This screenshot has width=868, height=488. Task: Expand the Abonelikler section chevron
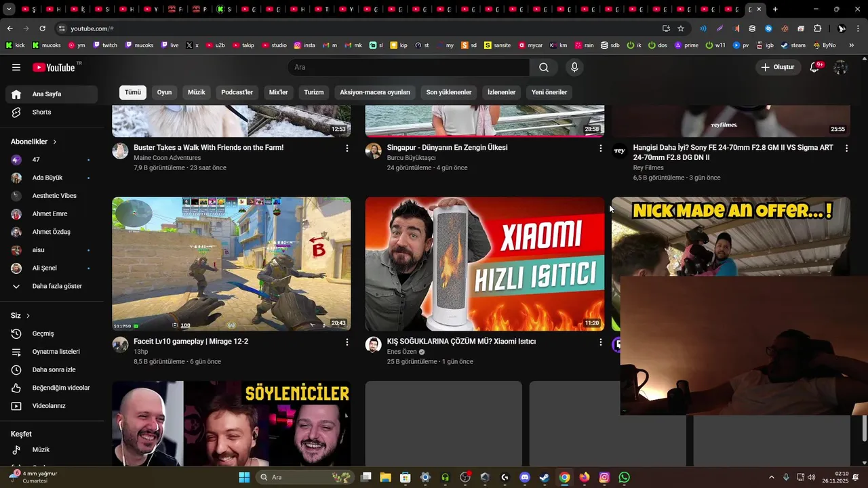[55, 142]
